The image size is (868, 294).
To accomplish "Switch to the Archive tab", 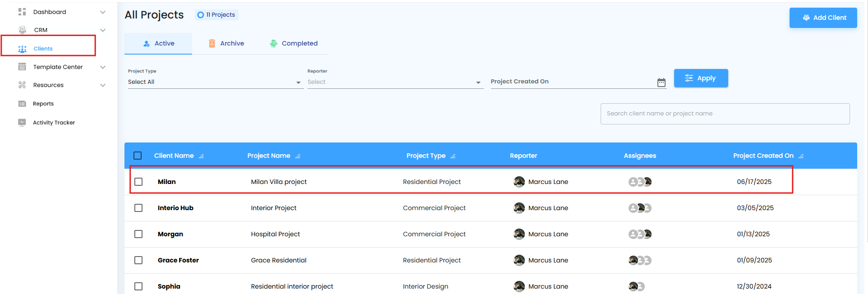I will [x=226, y=44].
